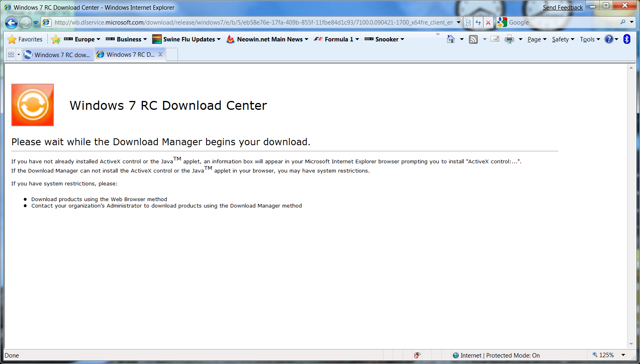Open the Recent Pages dropdown arrow
This screenshot has width=640, height=364.
(x=35, y=23)
